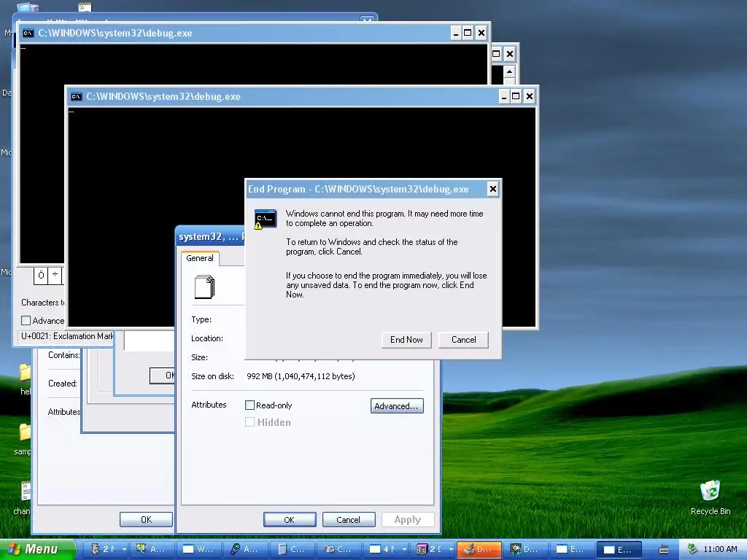Click the scroll up arrow behind debug.exe window
The height and width of the screenshot is (560, 747).
click(x=509, y=72)
